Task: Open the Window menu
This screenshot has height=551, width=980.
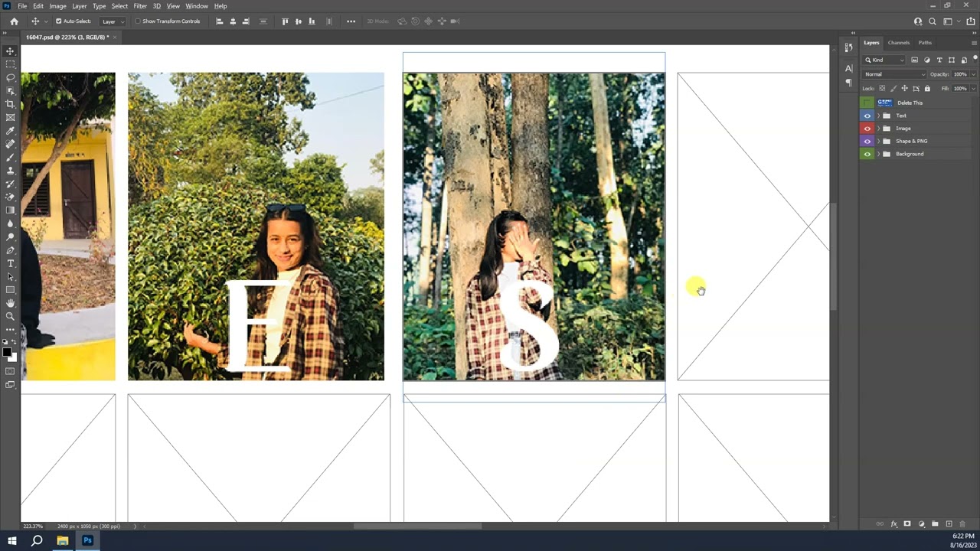Action: pos(197,6)
